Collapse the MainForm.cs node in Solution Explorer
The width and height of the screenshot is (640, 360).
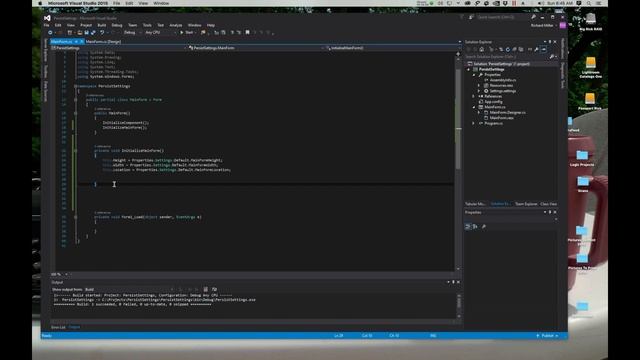click(474, 107)
